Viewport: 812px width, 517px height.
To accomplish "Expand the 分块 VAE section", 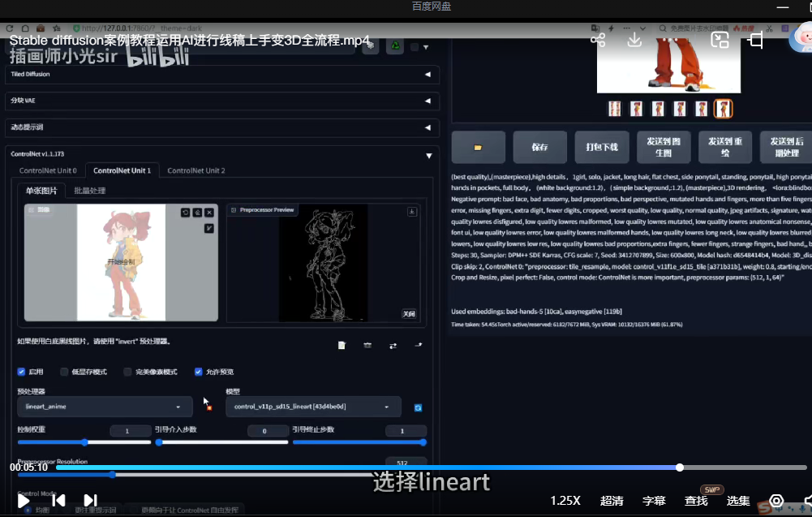I will click(x=221, y=101).
